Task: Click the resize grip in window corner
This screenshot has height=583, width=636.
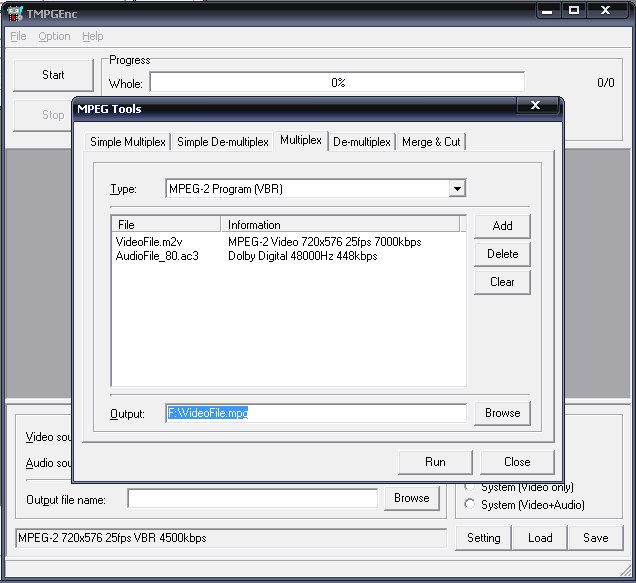Action: pyautogui.click(x=625, y=570)
